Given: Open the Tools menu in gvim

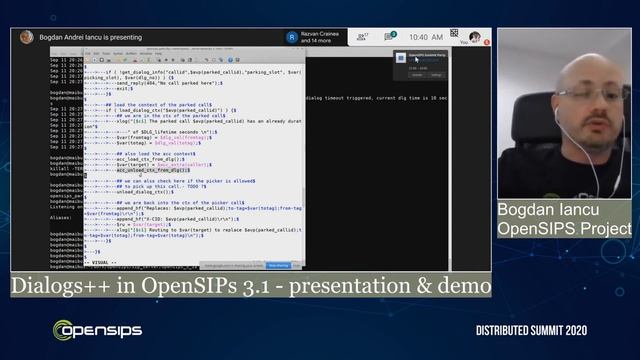Looking at the screenshot, I should click(x=107, y=53).
